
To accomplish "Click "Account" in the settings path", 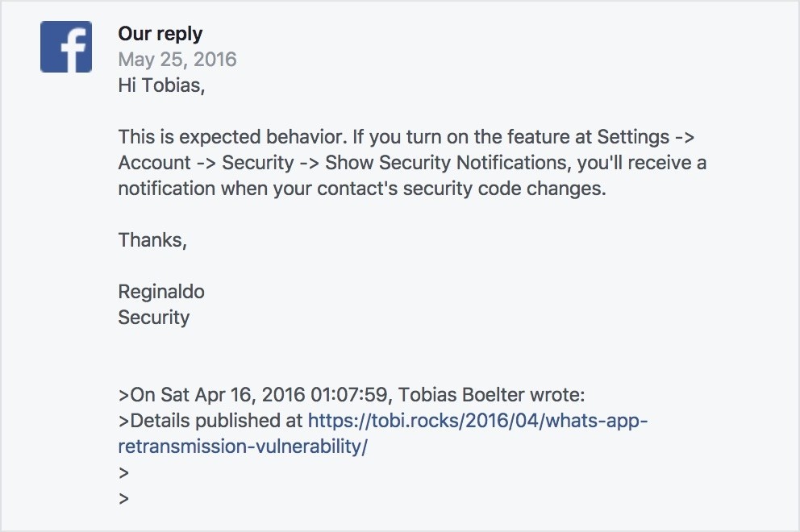I will pos(155,163).
